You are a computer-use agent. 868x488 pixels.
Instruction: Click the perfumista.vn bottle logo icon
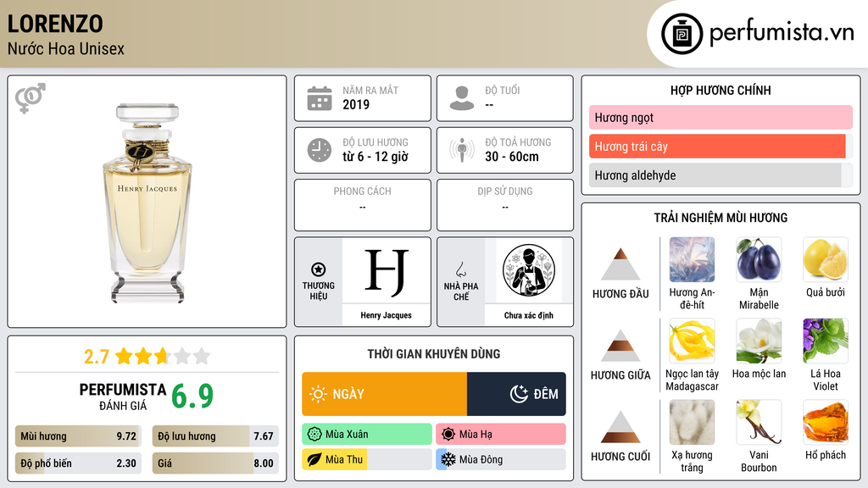point(682,34)
